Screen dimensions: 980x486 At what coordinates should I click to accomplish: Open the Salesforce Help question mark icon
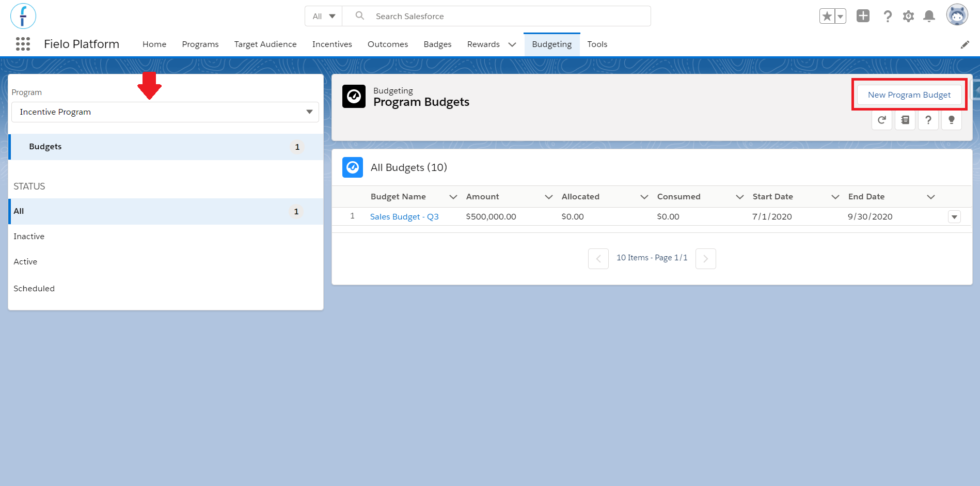click(x=888, y=17)
